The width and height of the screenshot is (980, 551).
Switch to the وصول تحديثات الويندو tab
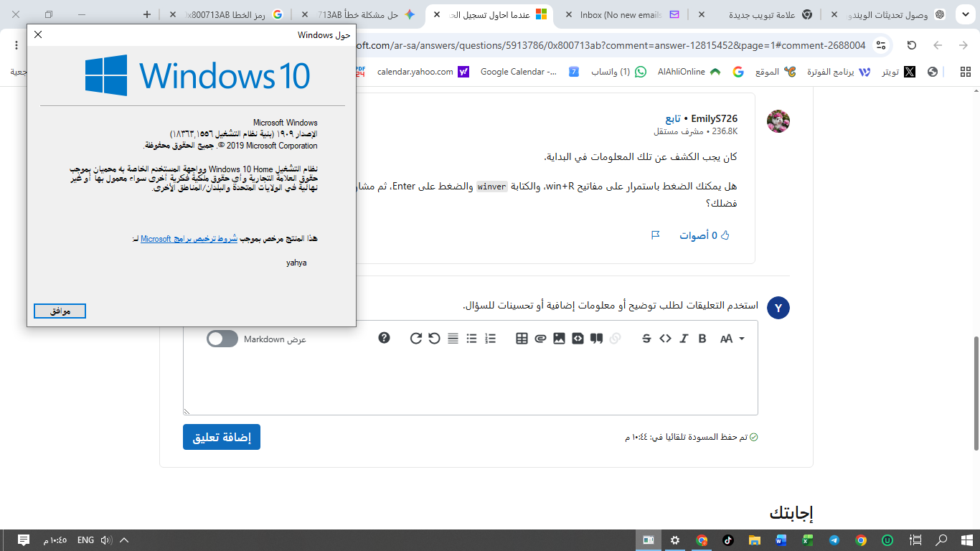pos(887,14)
